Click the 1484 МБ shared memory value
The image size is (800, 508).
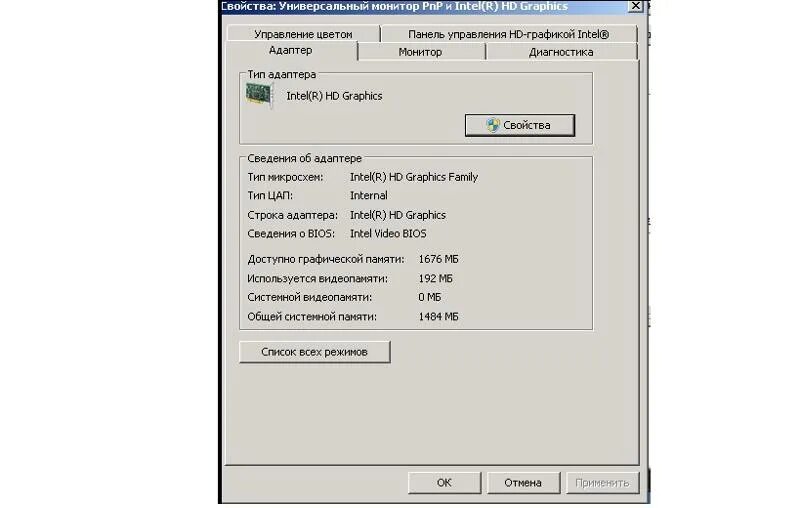438,317
